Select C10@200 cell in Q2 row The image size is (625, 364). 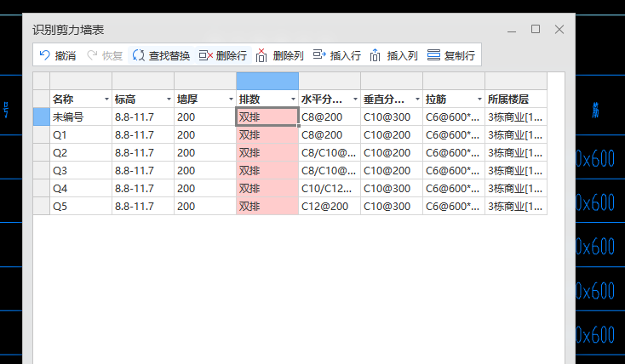click(x=392, y=153)
